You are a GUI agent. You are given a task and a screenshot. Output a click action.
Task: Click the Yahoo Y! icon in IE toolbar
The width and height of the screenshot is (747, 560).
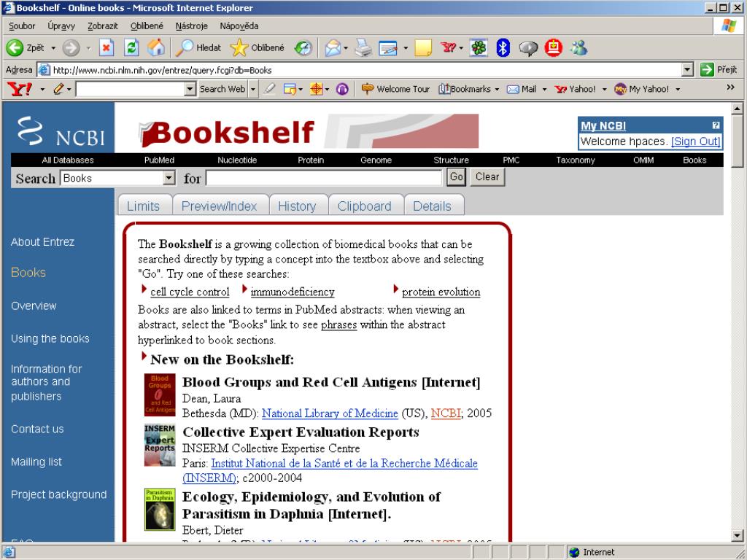click(448, 47)
